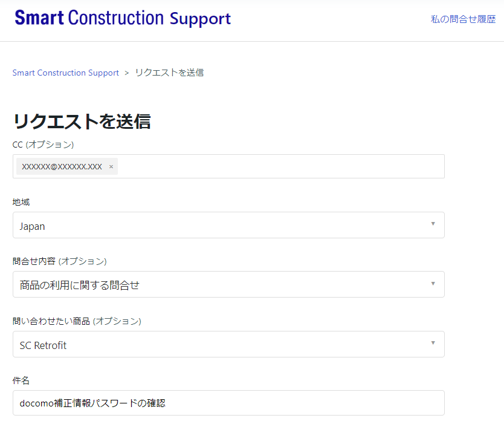Click the Smart Construction Support header logo
504x424 pixels.
[x=123, y=18]
